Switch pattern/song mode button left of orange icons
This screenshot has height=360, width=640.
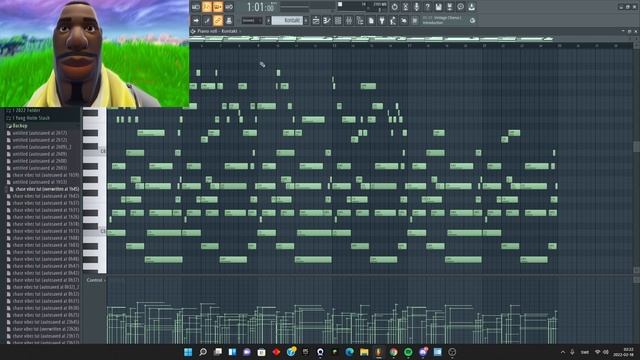pos(196,7)
